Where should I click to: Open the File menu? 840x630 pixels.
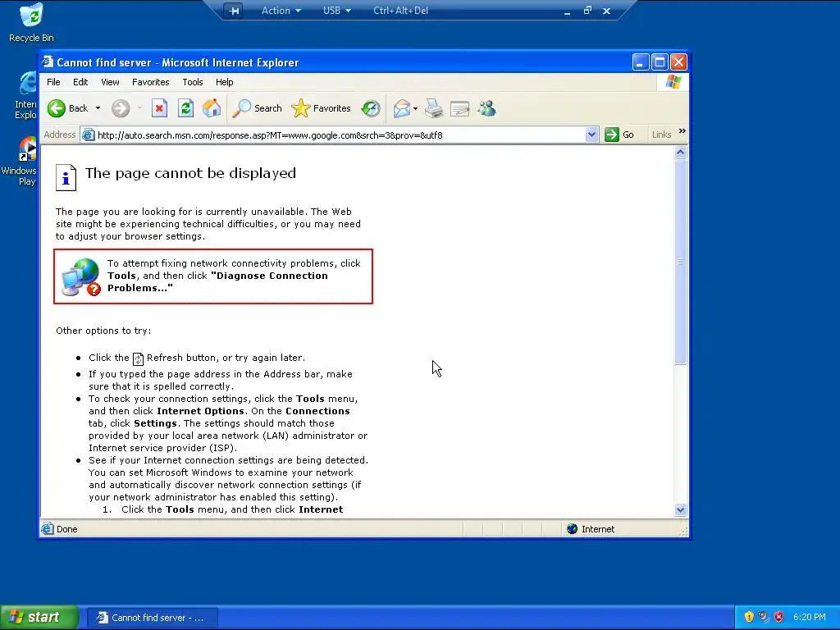[53, 82]
